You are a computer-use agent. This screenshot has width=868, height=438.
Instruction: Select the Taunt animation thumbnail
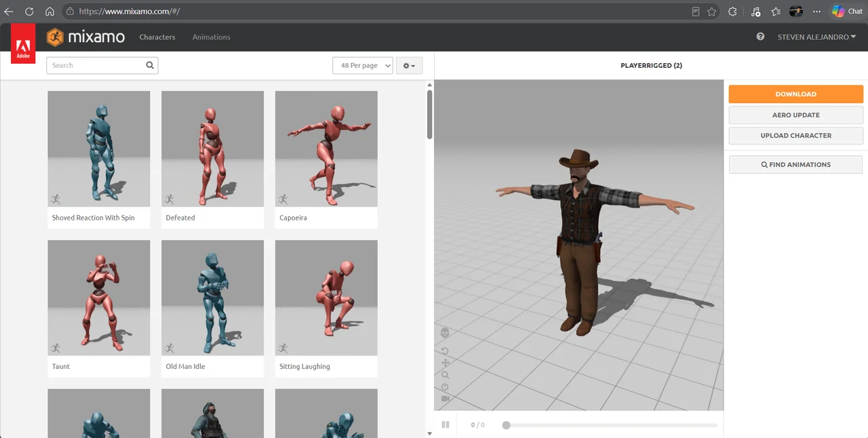point(99,298)
